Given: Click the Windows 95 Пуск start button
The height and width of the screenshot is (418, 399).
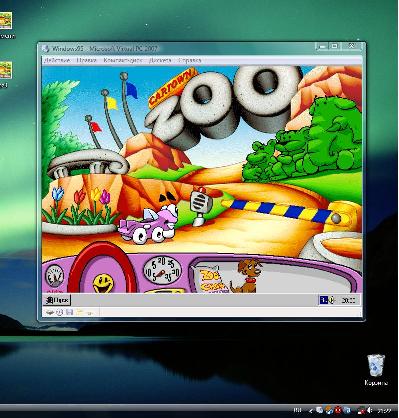Looking at the screenshot, I should (x=57, y=300).
